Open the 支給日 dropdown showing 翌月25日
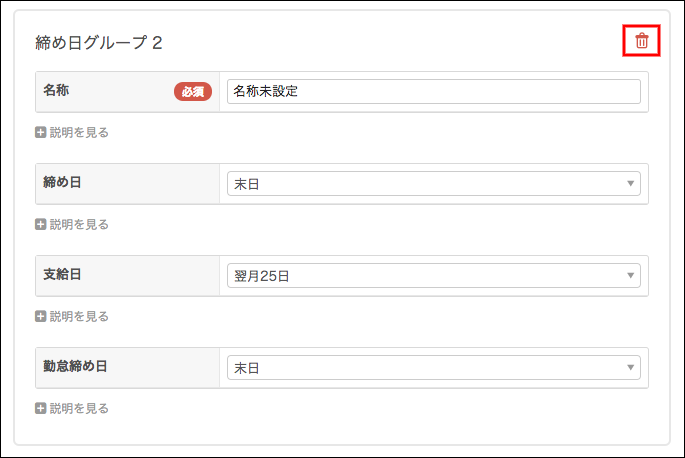This screenshot has height=458, width=685. pyautogui.click(x=434, y=275)
